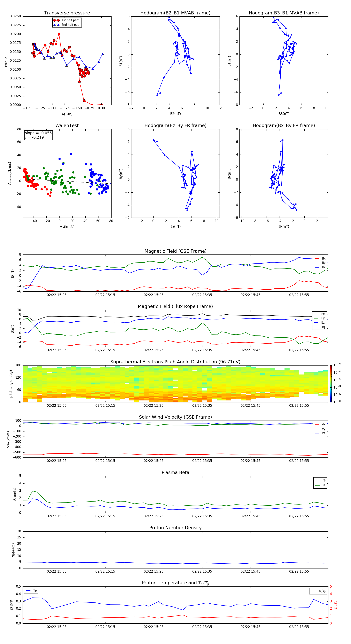The width and height of the screenshot is (351, 644).
Task: Select the "1st half path" legend entry
Action: (x=67, y=20)
